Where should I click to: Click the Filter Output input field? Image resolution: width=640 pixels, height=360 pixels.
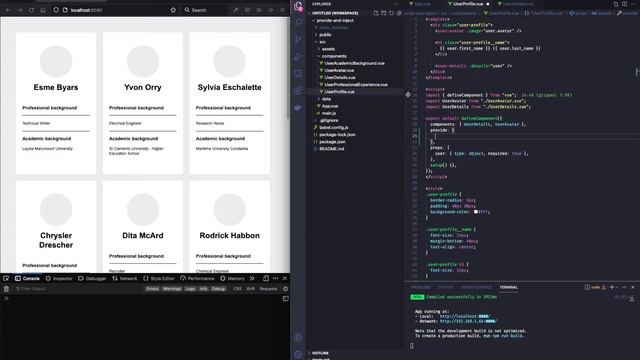[x=78, y=289]
